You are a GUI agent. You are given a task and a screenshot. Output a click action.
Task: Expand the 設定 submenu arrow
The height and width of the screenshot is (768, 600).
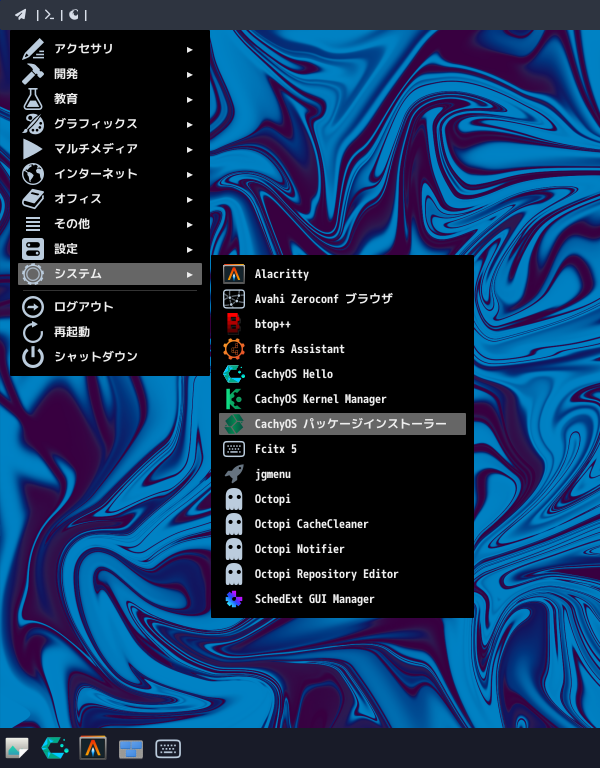point(190,249)
